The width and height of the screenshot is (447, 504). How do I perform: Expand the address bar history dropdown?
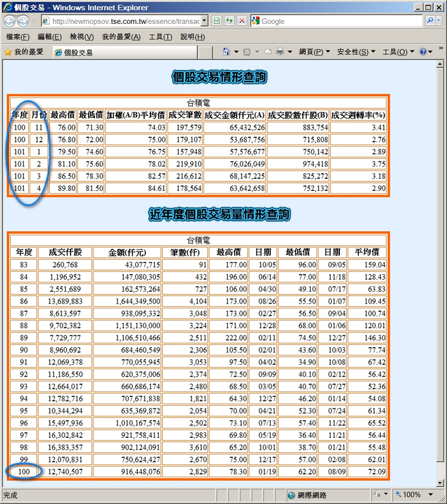[x=205, y=21]
